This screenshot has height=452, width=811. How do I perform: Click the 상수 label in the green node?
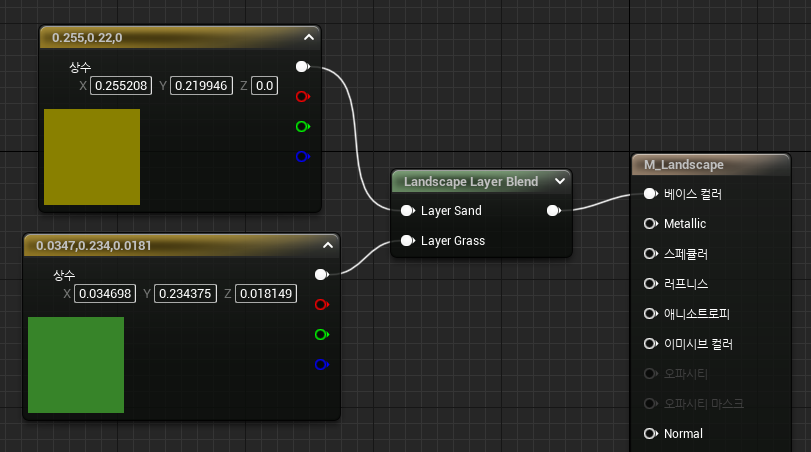(64, 275)
